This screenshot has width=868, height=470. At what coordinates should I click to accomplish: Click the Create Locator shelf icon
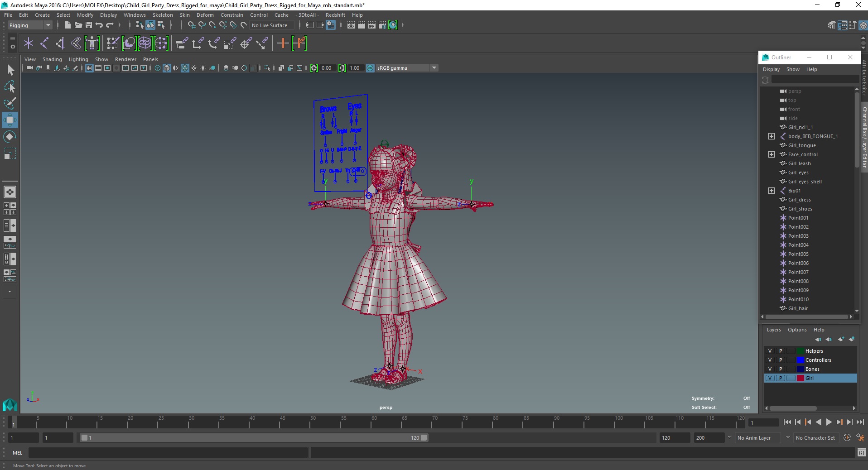29,43
